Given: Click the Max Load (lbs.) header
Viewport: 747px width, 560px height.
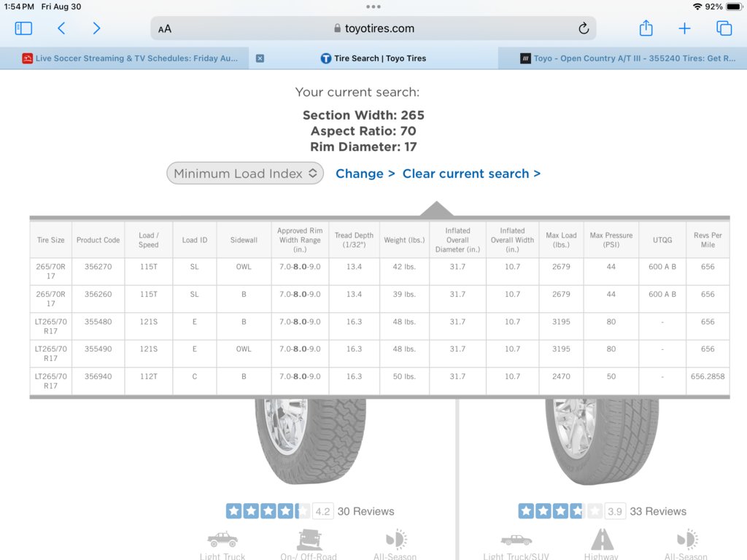Looking at the screenshot, I should click(561, 240).
